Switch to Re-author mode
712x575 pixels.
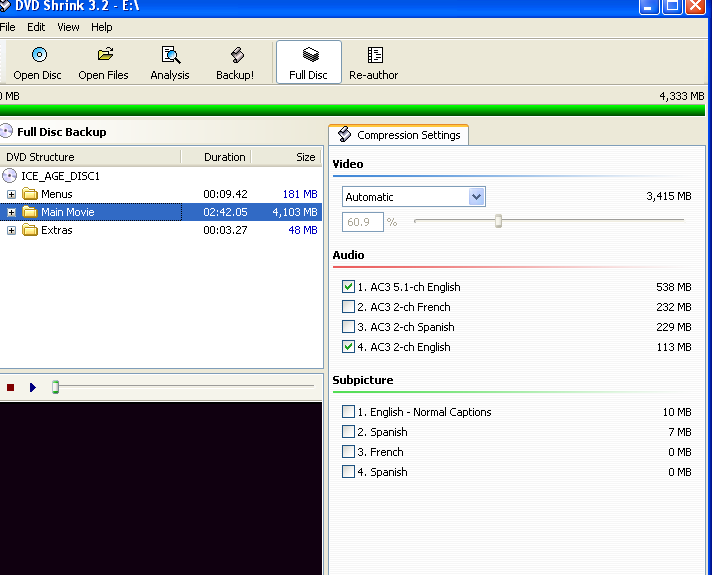click(374, 62)
